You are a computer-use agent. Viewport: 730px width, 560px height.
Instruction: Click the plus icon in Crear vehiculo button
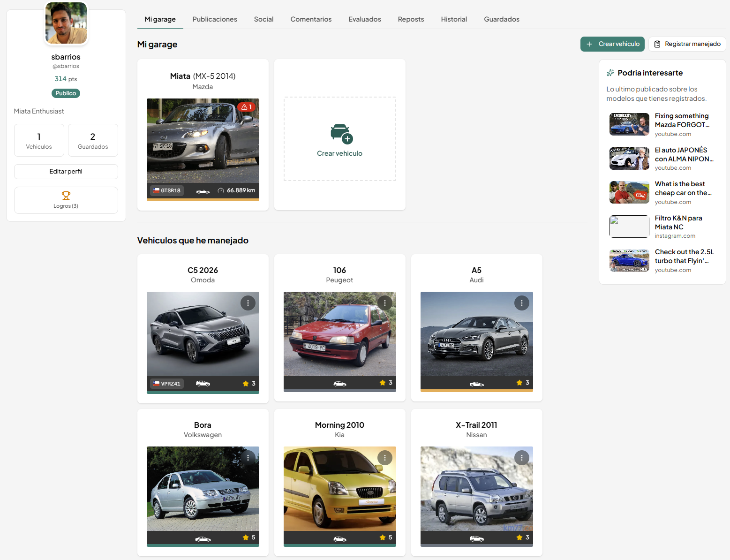click(x=589, y=44)
